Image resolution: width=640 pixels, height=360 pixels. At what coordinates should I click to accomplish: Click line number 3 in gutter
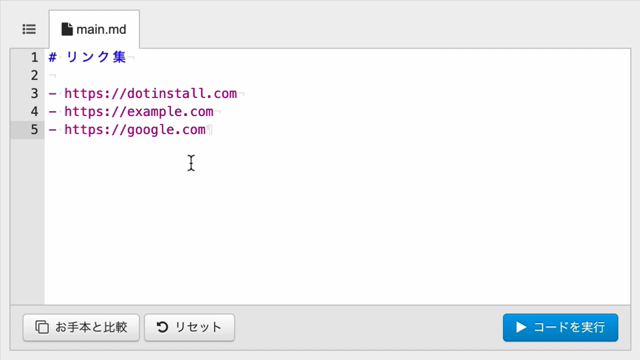[x=34, y=93]
